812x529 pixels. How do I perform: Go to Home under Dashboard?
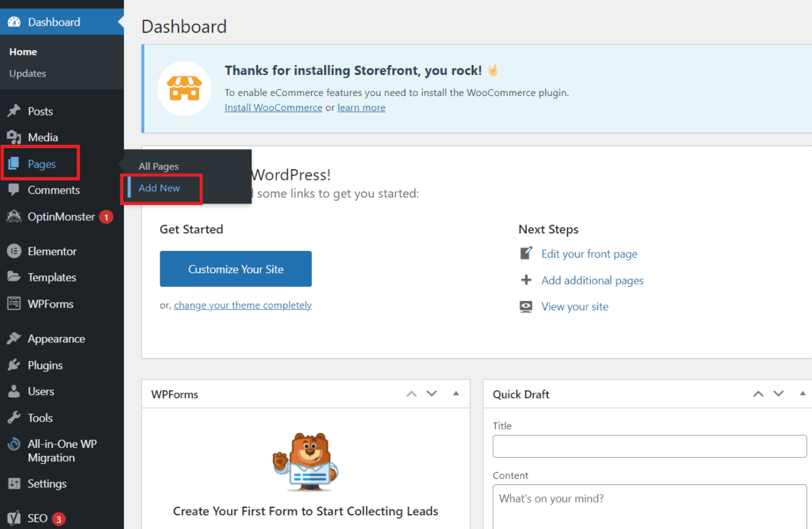(x=23, y=51)
